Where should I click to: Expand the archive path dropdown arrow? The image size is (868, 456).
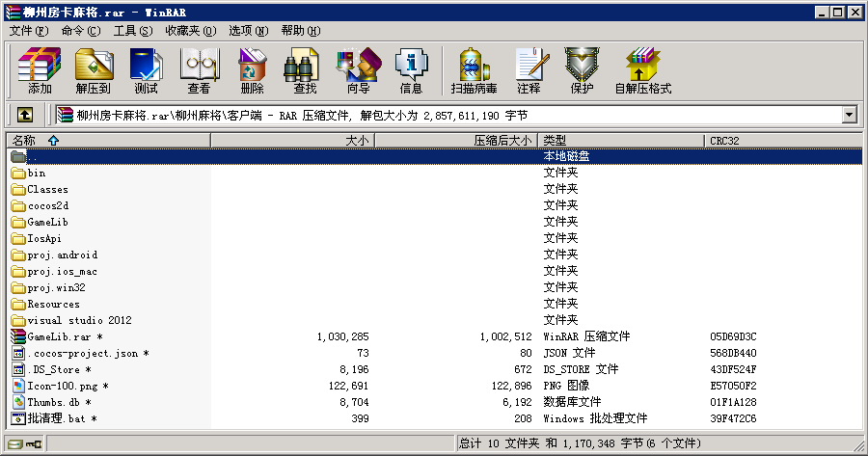849,115
